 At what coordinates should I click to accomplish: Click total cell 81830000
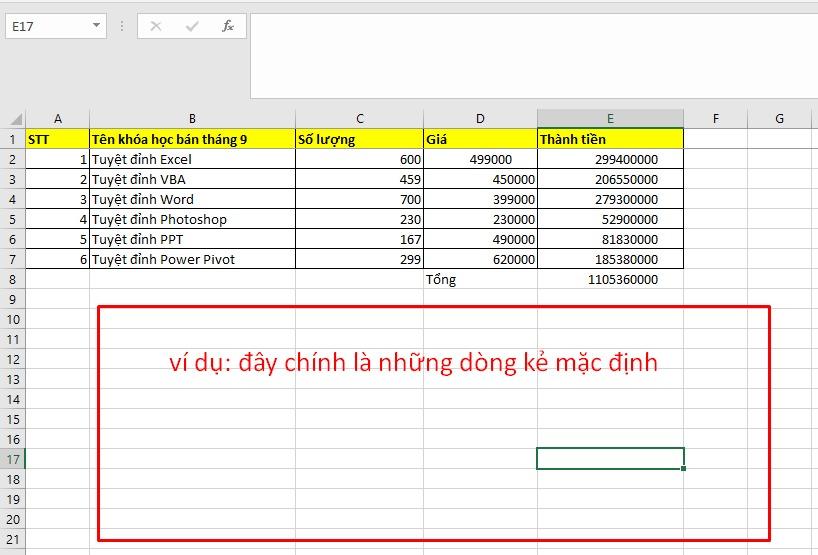coord(610,239)
